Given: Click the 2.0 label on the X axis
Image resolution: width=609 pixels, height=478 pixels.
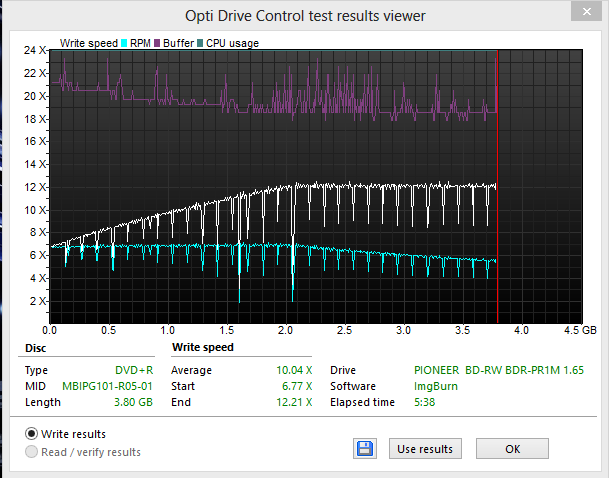Looking at the screenshot, I should (x=285, y=330).
